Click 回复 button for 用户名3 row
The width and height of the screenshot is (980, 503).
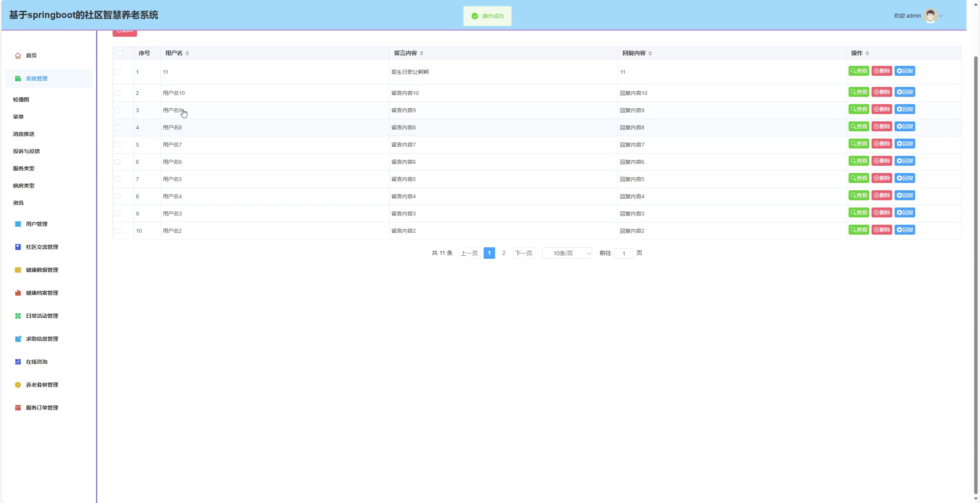(905, 212)
